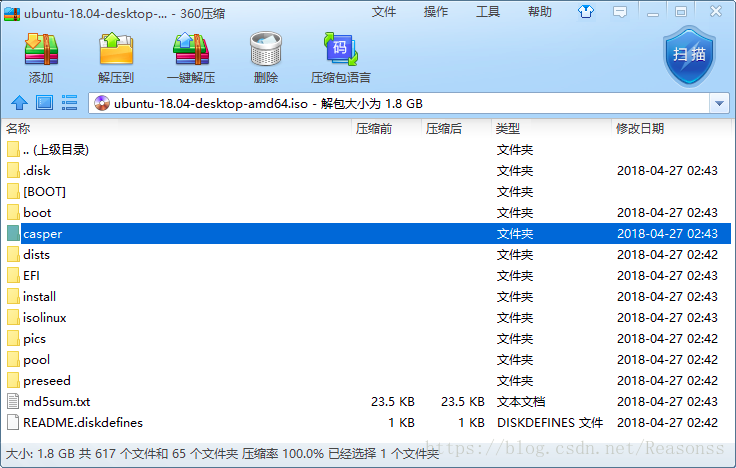736x468 pixels.
Task: Click the 解压到 (Extract to) icon
Action: point(116,49)
